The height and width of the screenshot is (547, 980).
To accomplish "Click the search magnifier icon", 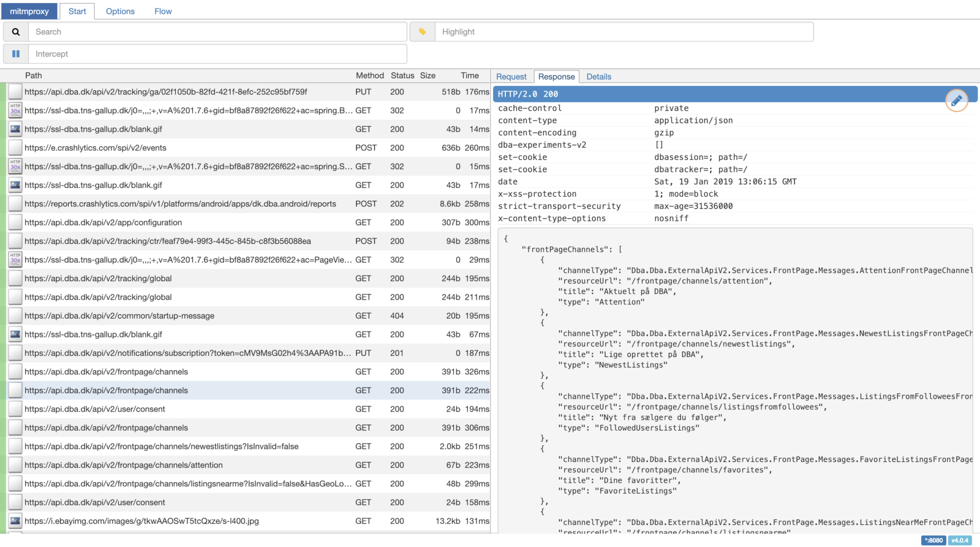I will (16, 32).
